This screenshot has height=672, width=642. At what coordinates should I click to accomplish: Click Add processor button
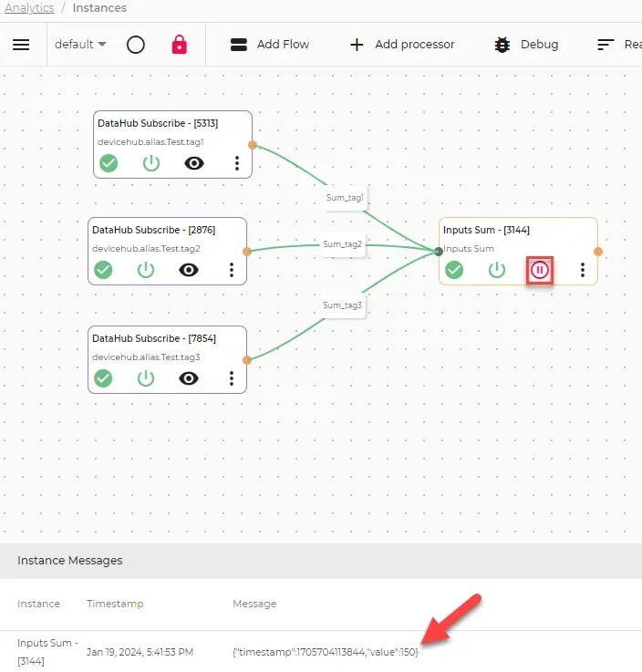402,44
